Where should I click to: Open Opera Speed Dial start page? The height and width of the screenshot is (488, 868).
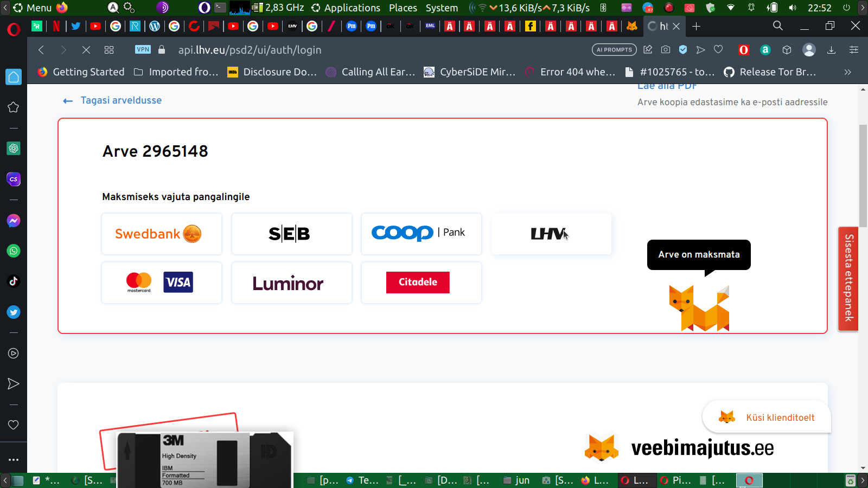pyautogui.click(x=109, y=50)
